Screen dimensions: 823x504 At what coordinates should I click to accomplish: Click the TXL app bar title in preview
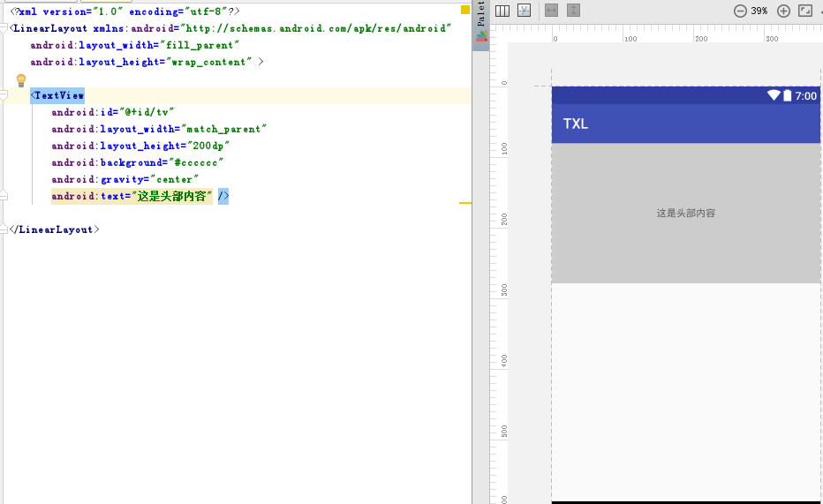tap(575, 124)
